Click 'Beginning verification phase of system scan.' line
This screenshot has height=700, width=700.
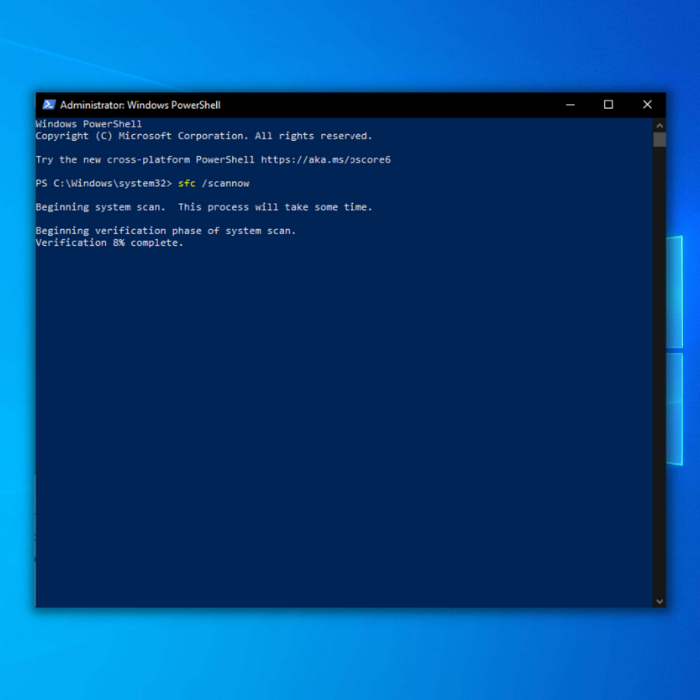tap(166, 231)
